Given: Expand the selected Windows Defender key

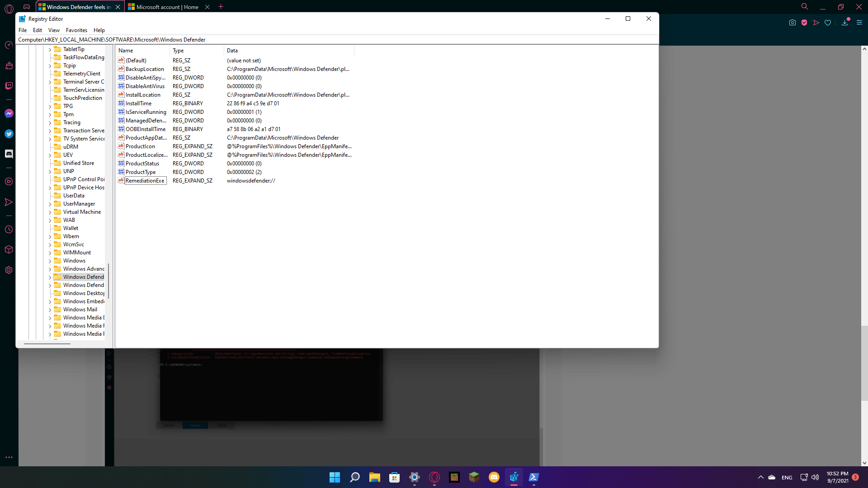Looking at the screenshot, I should (50, 277).
